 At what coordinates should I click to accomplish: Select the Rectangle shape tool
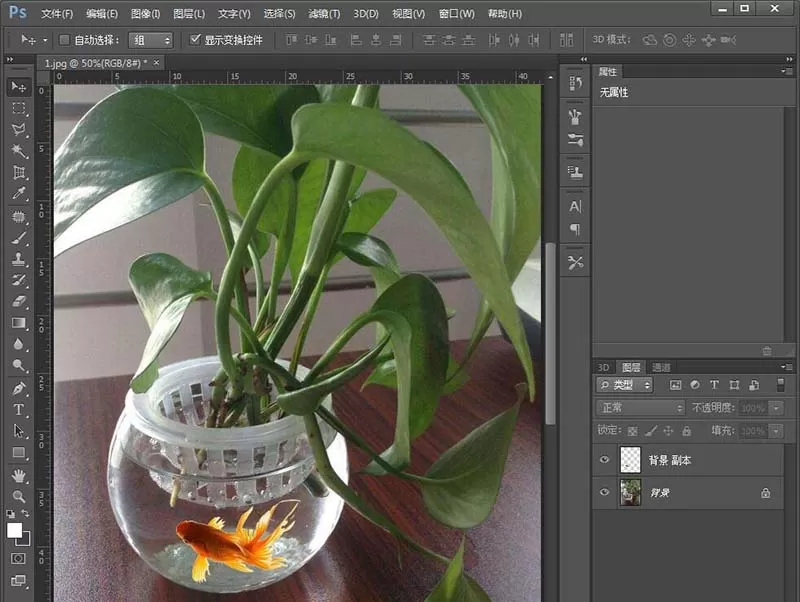click(x=19, y=453)
